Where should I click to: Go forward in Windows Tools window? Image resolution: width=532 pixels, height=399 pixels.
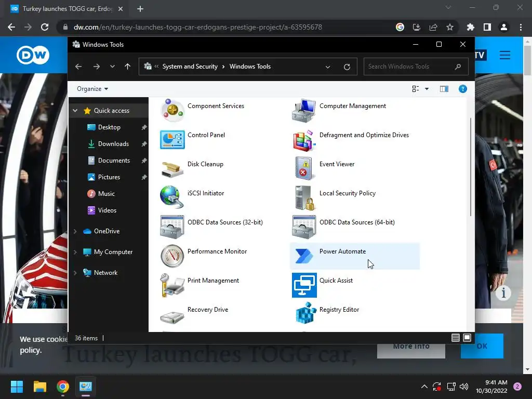[x=96, y=66]
